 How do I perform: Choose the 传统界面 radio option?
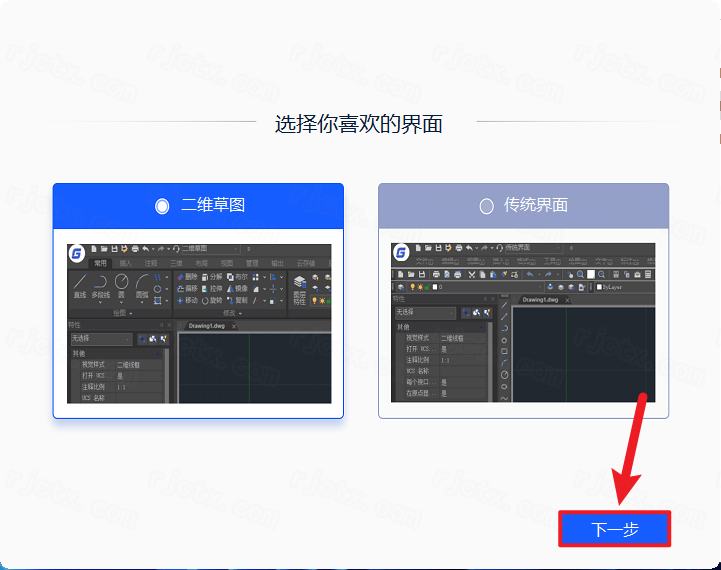[487, 206]
